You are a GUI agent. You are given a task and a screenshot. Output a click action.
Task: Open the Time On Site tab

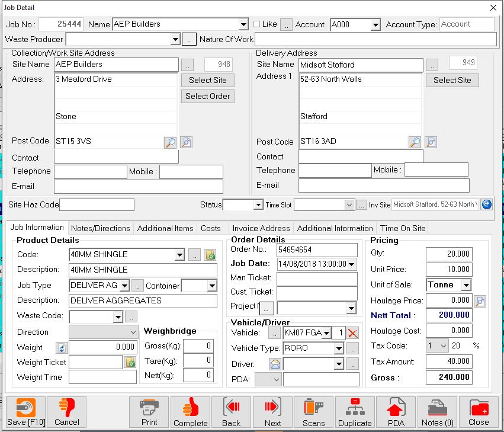(x=403, y=228)
